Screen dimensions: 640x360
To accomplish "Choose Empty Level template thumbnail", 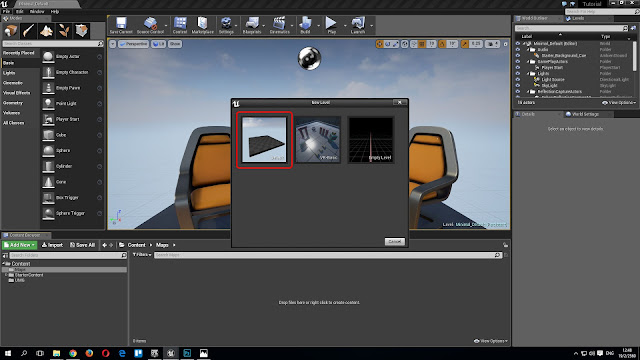I will pyautogui.click(x=371, y=140).
